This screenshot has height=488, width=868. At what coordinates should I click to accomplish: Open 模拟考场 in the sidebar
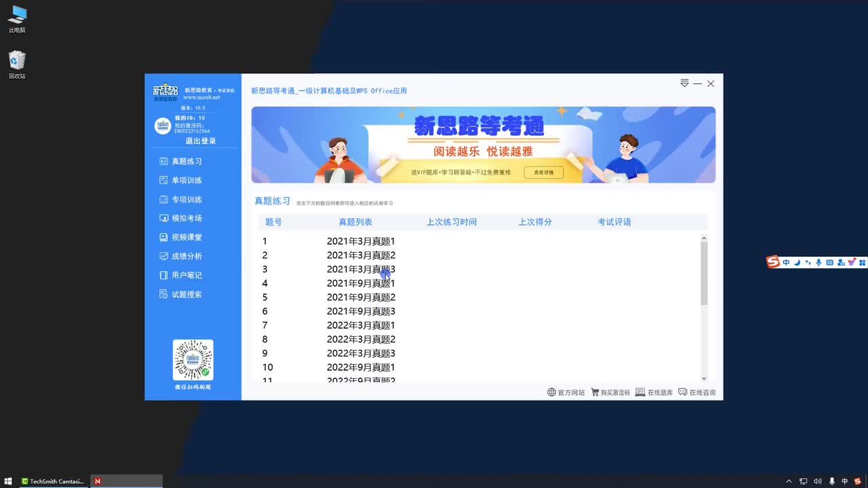pos(180,218)
